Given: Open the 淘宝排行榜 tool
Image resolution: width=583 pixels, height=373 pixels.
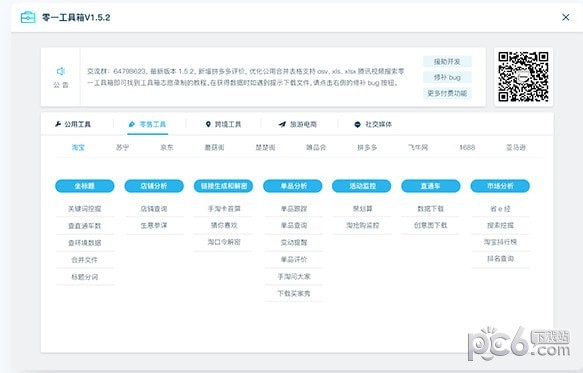Looking at the screenshot, I should pyautogui.click(x=500, y=242).
